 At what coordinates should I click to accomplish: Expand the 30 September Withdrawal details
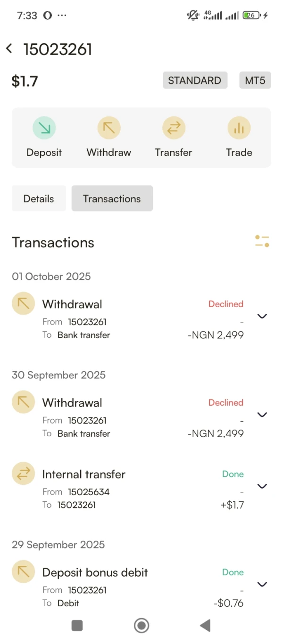click(x=262, y=415)
